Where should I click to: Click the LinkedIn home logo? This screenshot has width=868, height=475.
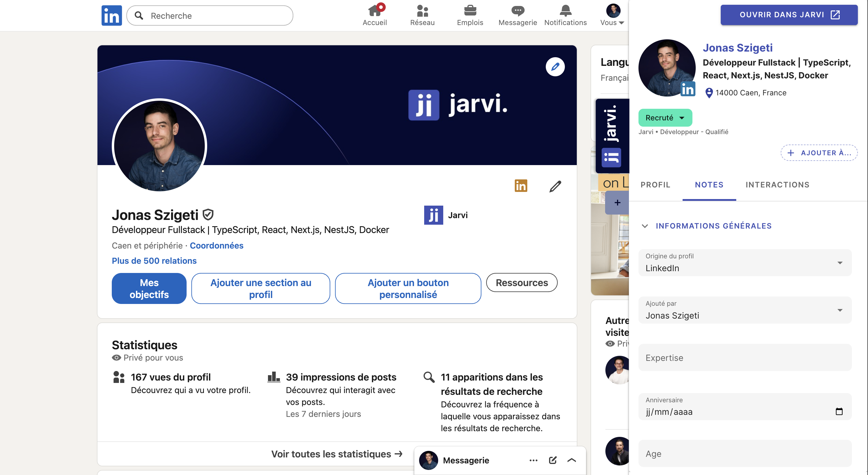point(111,15)
